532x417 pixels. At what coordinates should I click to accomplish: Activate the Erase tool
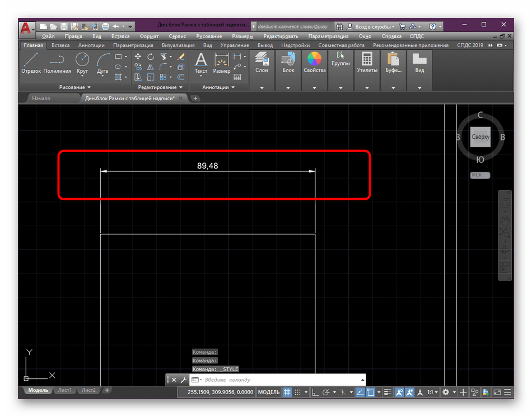click(x=181, y=57)
